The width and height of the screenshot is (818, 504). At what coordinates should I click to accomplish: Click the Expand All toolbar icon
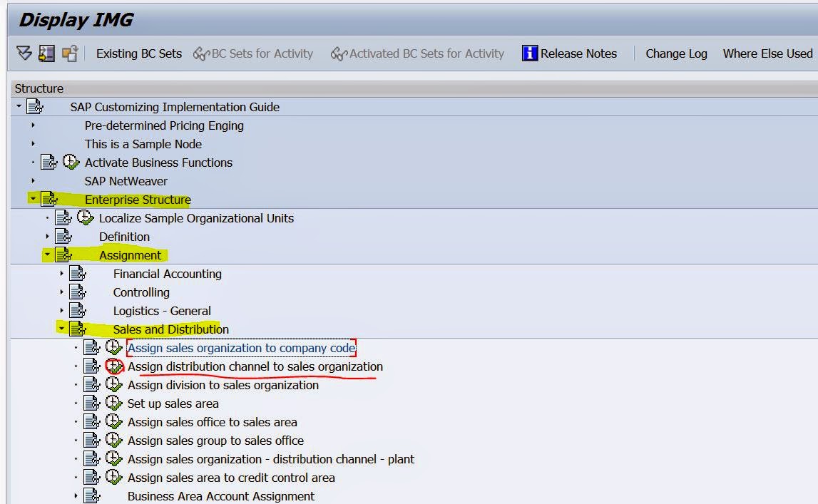(x=24, y=53)
